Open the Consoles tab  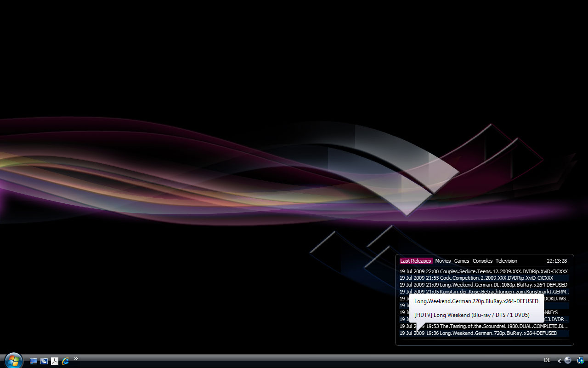482,261
